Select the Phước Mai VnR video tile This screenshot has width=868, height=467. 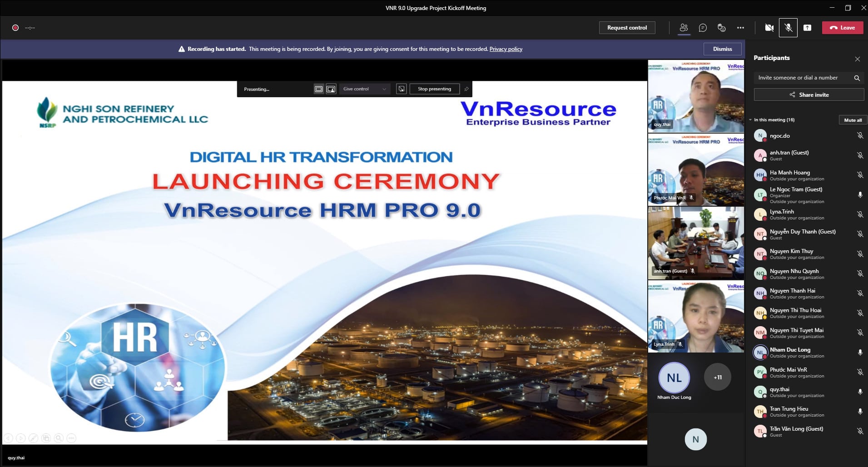click(x=696, y=169)
